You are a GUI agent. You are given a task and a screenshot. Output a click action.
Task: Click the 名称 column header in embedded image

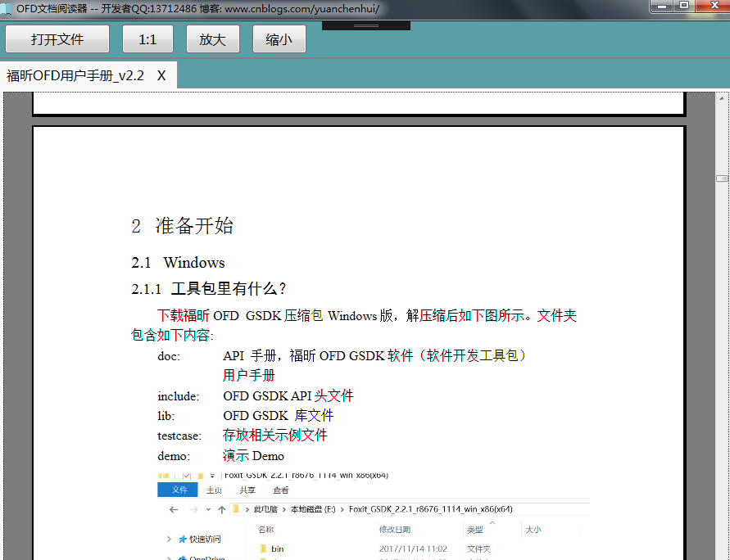coord(265,530)
